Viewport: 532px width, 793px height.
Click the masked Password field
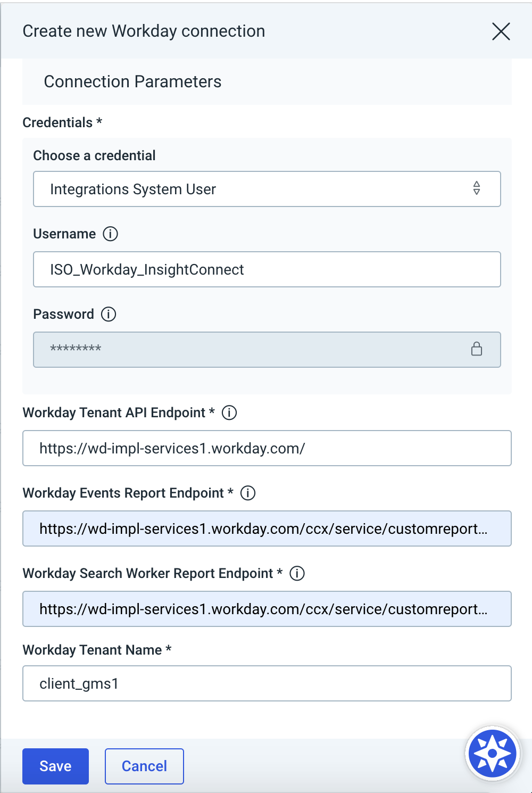click(250, 350)
